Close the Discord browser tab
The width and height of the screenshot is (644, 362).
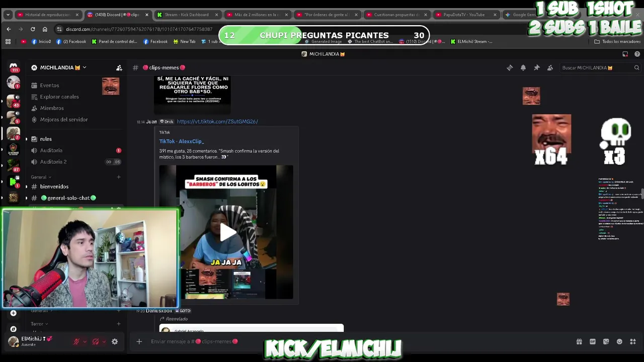pos(147,15)
